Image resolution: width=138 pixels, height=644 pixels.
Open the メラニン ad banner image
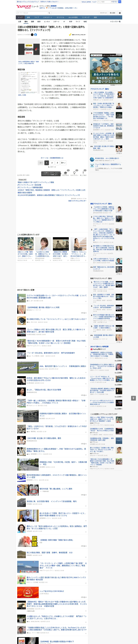coord(106,70)
